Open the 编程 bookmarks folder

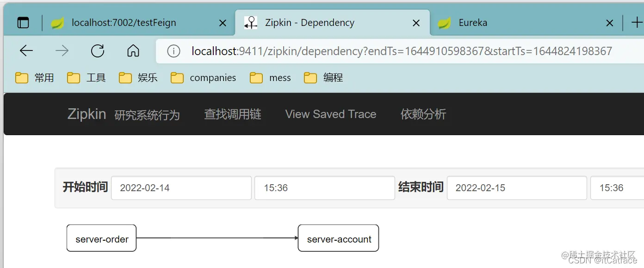click(323, 78)
